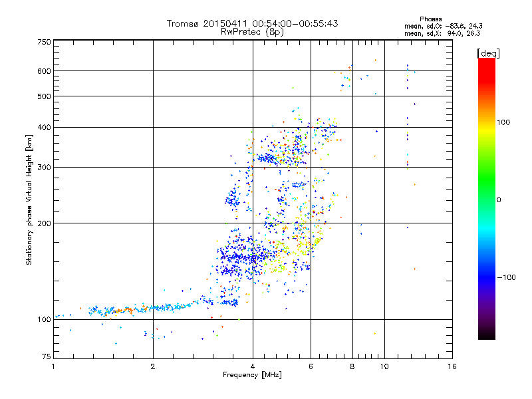Click the x-axis tick label '8'

(x=352, y=366)
